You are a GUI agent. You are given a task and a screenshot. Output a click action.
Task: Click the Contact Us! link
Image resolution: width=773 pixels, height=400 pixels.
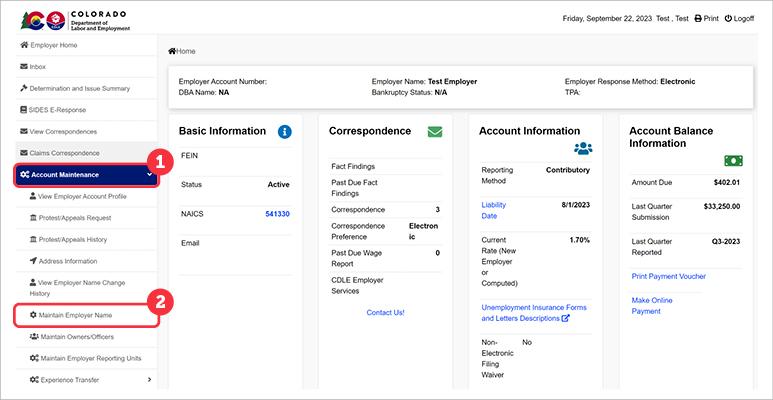pyautogui.click(x=385, y=312)
